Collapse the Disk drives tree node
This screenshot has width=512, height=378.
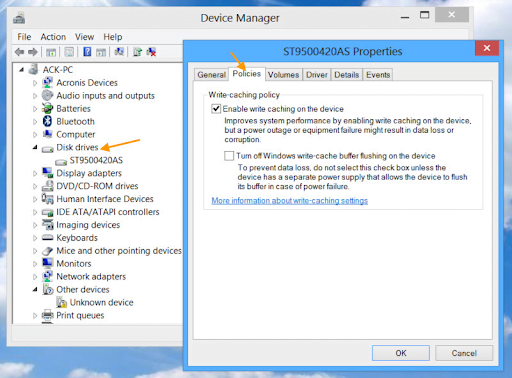(x=35, y=147)
